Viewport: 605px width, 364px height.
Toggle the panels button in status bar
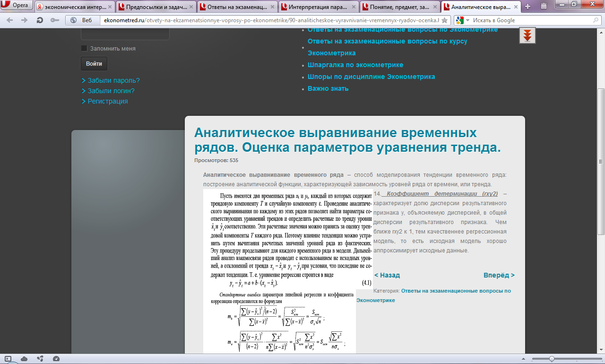pyautogui.click(x=8, y=359)
